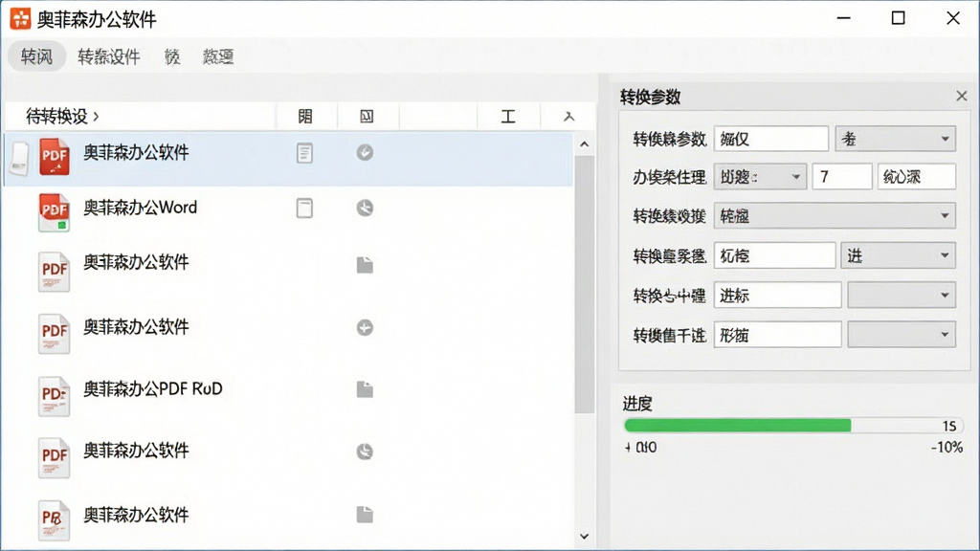Click the orange app logo in title bar
Image resolution: width=980 pixels, height=551 pixels.
20,19
